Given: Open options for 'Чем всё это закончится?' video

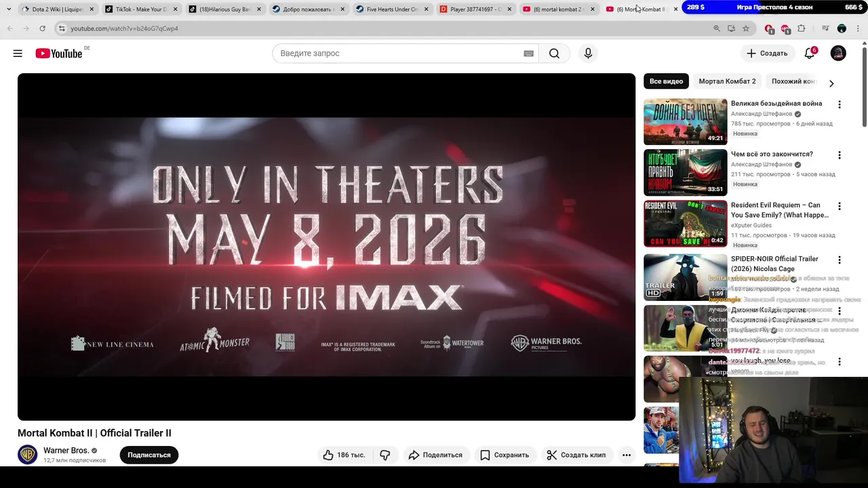Looking at the screenshot, I should point(840,155).
